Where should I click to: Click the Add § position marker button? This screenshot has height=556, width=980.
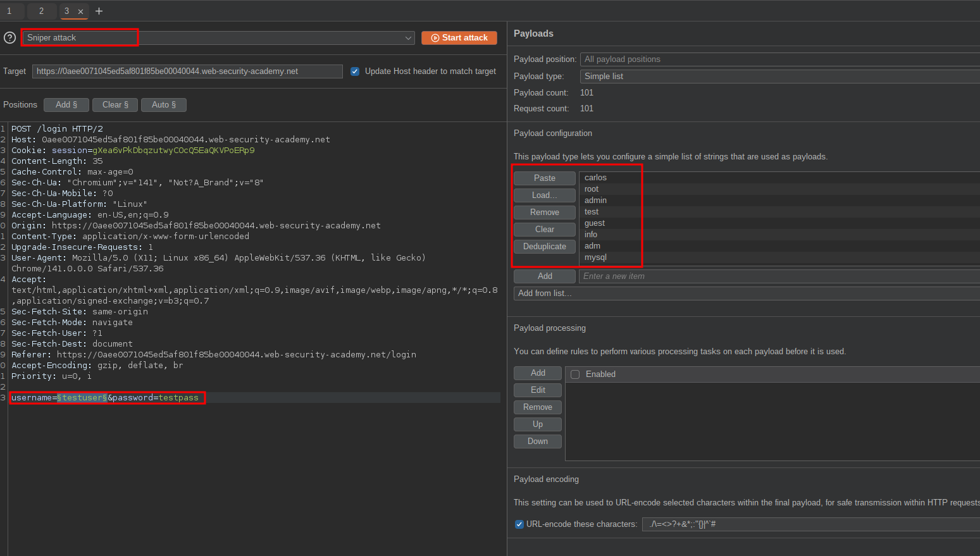(66, 105)
